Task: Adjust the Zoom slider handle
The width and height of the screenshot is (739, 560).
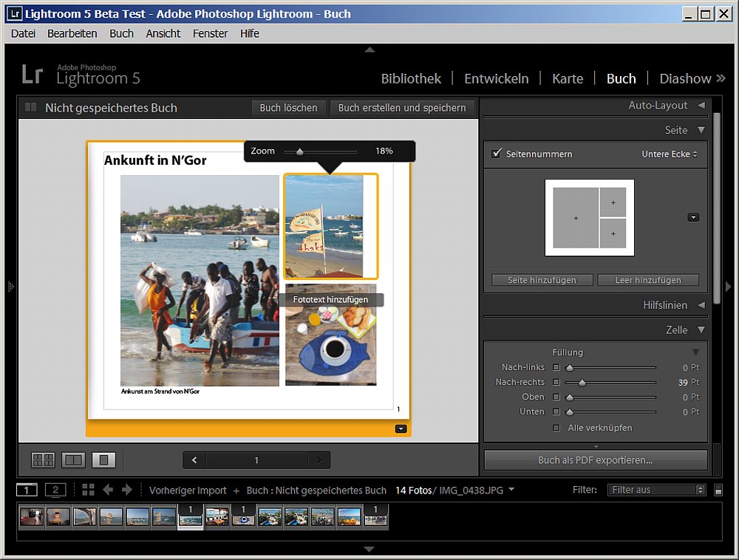Action: click(x=300, y=151)
